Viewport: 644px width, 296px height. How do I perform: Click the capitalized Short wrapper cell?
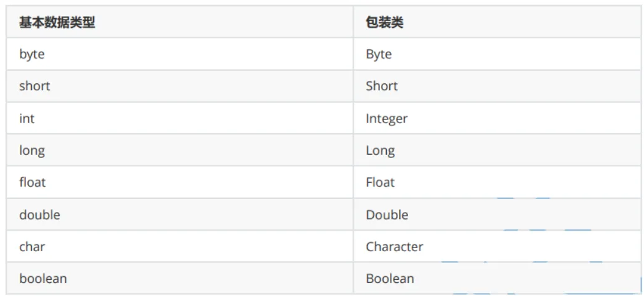tap(381, 86)
